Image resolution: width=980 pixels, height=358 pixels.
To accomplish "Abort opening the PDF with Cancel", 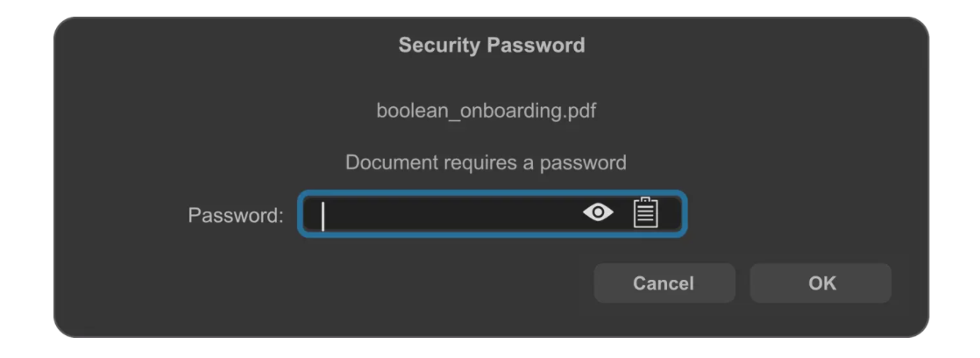I will click(664, 283).
